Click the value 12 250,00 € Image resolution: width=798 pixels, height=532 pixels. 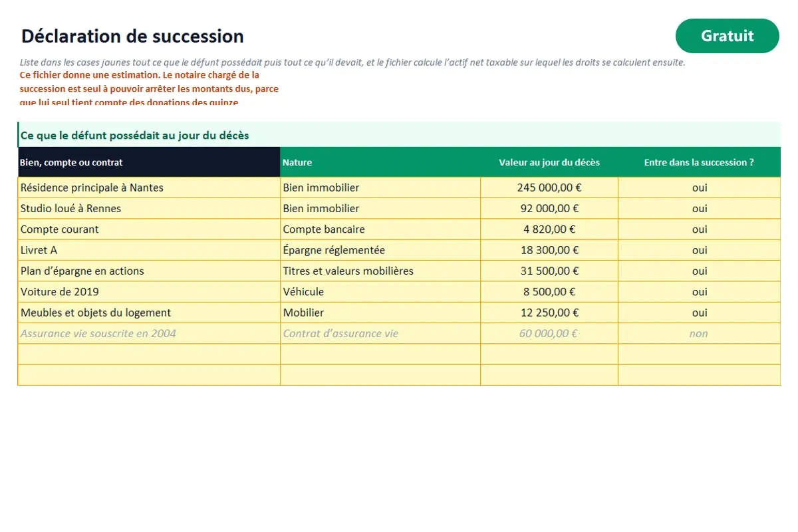point(549,313)
